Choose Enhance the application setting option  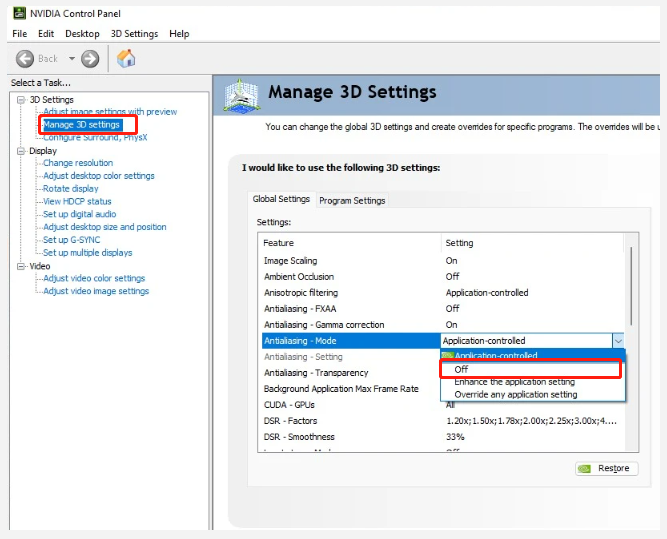pos(533,382)
